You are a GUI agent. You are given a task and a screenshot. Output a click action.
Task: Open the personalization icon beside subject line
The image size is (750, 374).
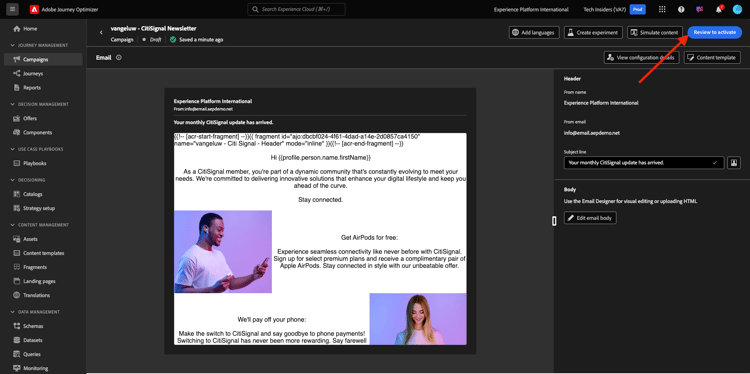734,163
